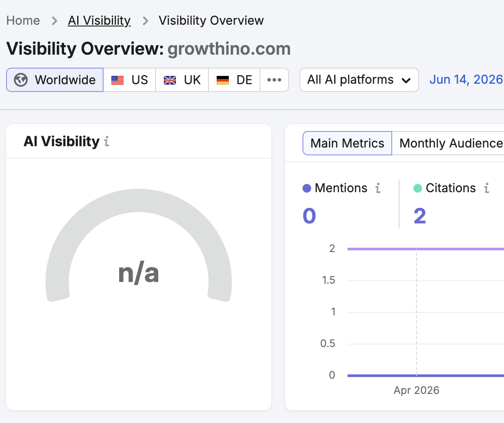Open more regions via the ellipsis button
This screenshot has height=423, width=504.
click(x=274, y=80)
